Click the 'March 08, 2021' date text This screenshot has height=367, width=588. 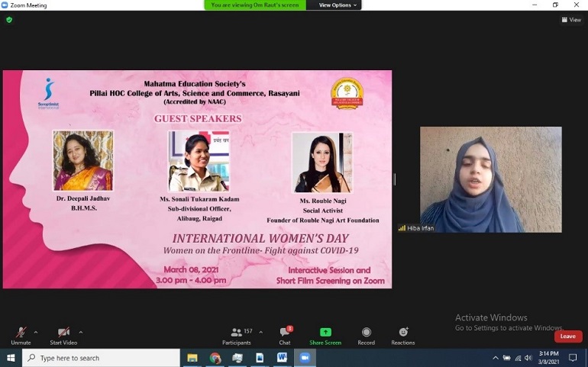[191, 269]
